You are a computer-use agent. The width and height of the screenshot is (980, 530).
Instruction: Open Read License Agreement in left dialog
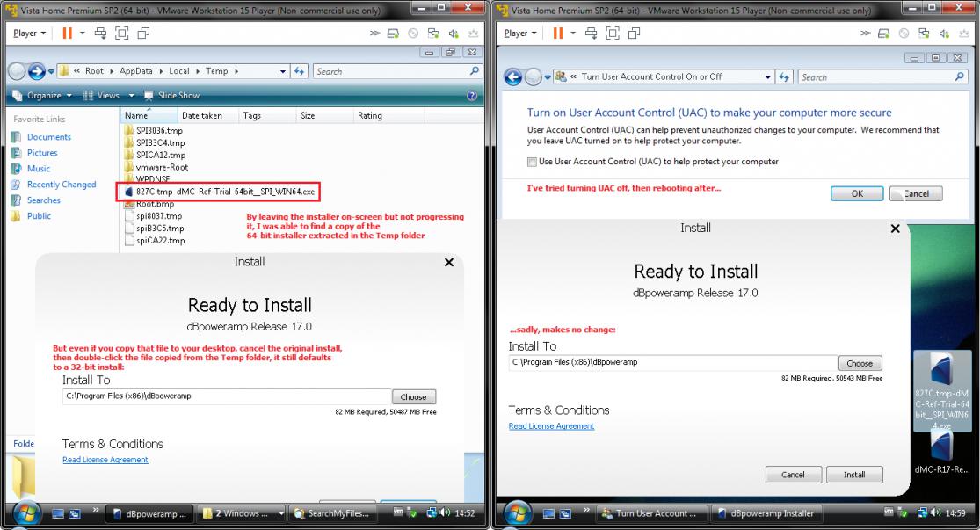click(105, 460)
